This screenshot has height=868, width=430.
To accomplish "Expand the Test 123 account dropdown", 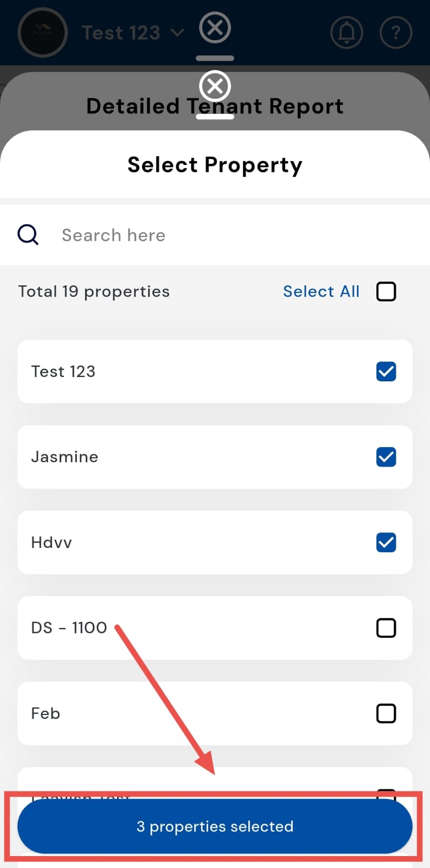I will click(x=133, y=33).
